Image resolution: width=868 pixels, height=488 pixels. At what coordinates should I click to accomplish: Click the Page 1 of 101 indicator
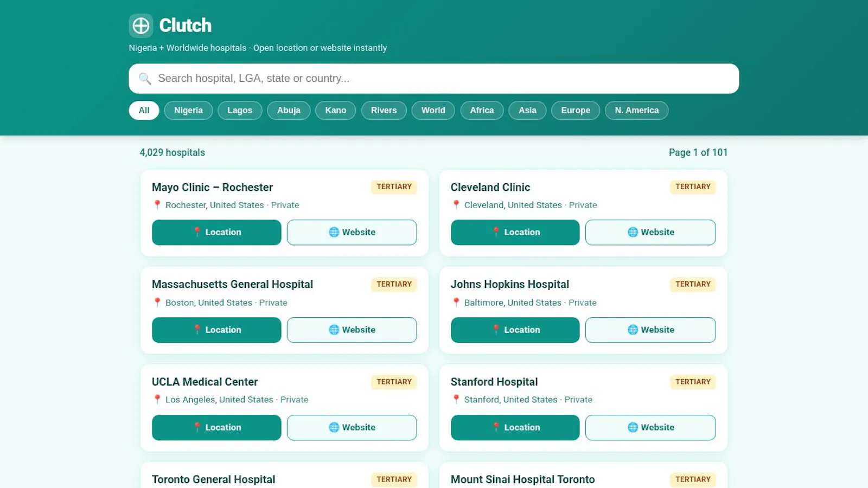(698, 152)
